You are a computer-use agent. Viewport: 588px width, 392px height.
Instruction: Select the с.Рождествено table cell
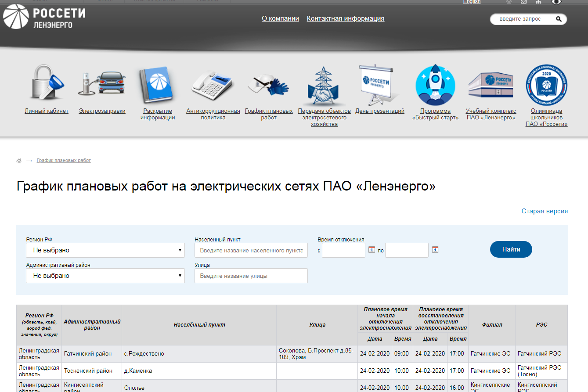click(x=199, y=354)
